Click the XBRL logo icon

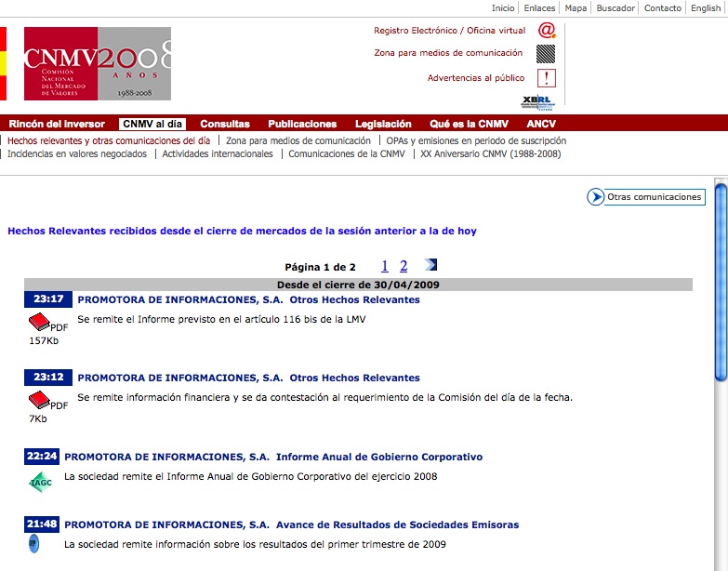pyautogui.click(x=537, y=101)
